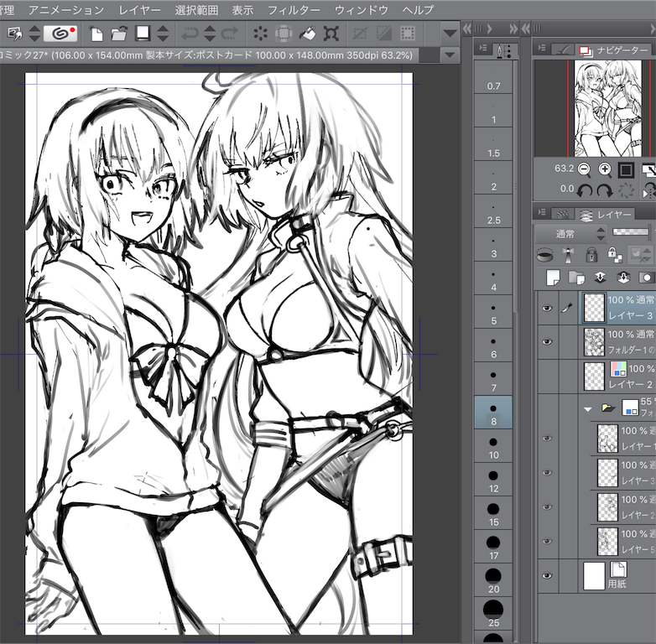This screenshot has width=656, height=644.
Task: Open canvas tab list dropdown arrow
Action: [x=450, y=55]
